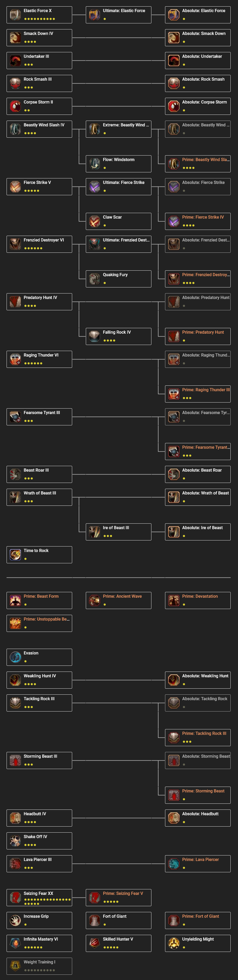238x980 pixels.
Task: Open the Absolute: Wrath of Beast panel
Action: pyautogui.click(x=198, y=497)
